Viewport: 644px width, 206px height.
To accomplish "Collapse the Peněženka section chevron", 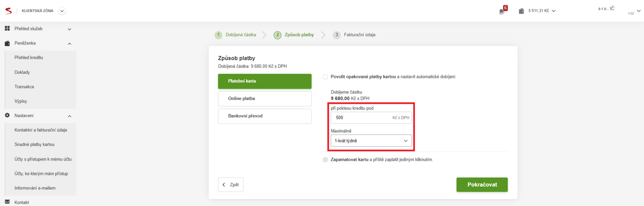I will point(69,43).
